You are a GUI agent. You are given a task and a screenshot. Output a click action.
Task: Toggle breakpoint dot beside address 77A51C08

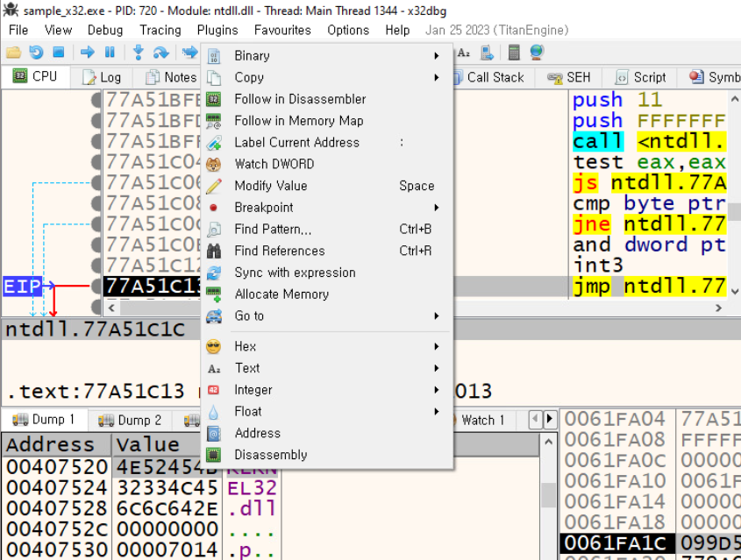point(96,203)
